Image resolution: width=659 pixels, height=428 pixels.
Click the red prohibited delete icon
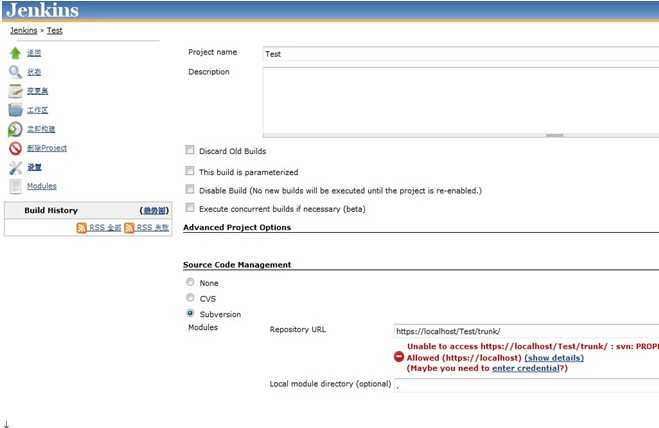(x=16, y=148)
